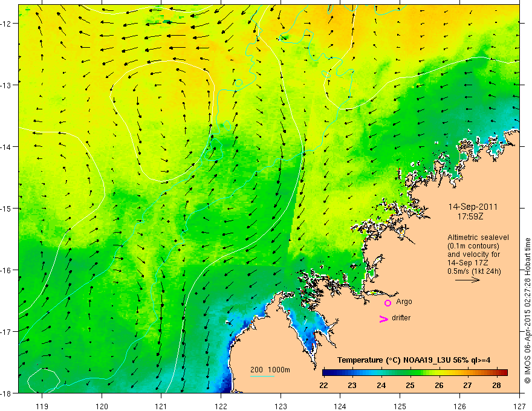Click the "Argo" legend label

(404, 302)
